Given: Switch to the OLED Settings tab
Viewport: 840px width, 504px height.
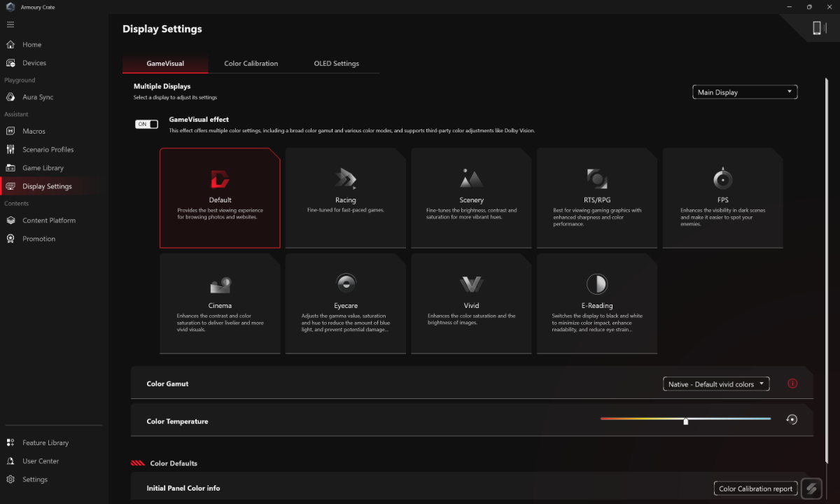Looking at the screenshot, I should click(337, 64).
